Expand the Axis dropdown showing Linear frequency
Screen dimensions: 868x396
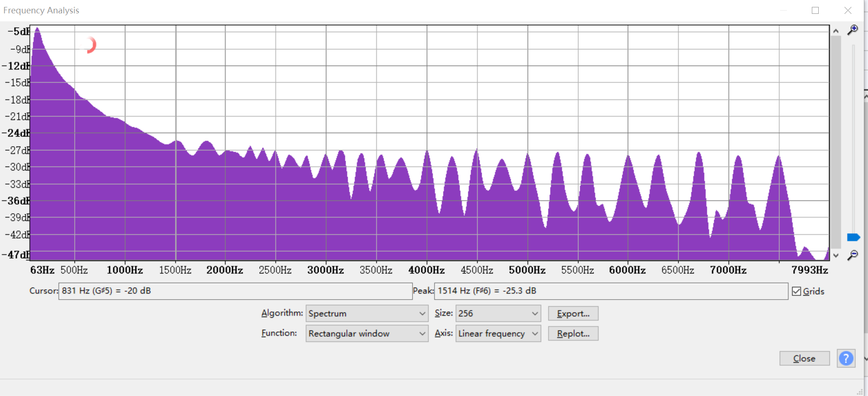tap(498, 333)
